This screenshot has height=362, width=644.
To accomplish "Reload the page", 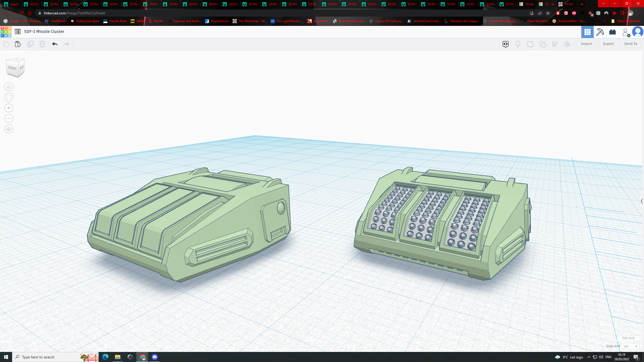I will pyautogui.click(x=22, y=13).
